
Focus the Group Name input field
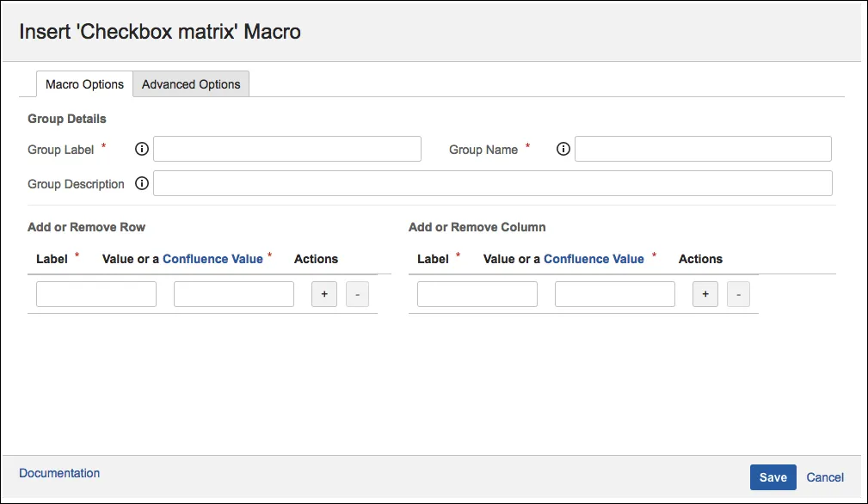[703, 149]
